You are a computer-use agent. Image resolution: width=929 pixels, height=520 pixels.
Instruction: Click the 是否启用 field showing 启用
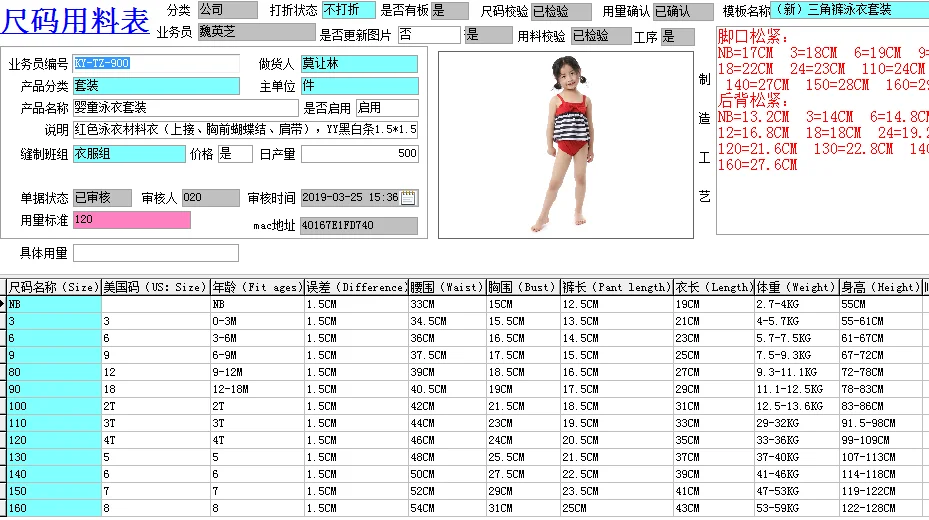point(387,108)
